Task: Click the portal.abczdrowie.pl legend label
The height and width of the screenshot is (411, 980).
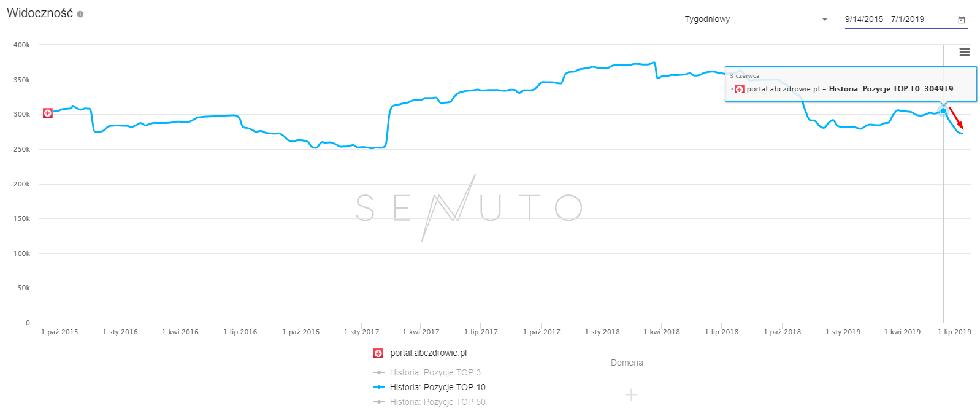Action: [428, 353]
